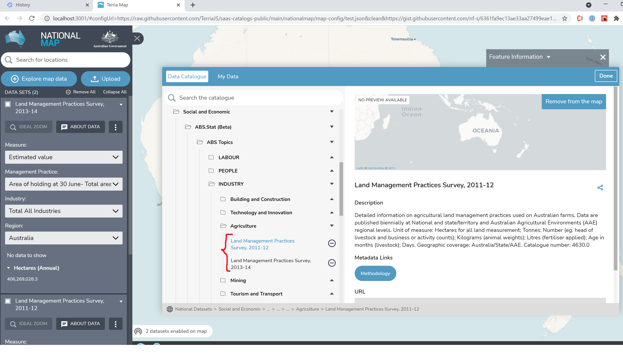Switch to the My Data tab

pyautogui.click(x=228, y=76)
